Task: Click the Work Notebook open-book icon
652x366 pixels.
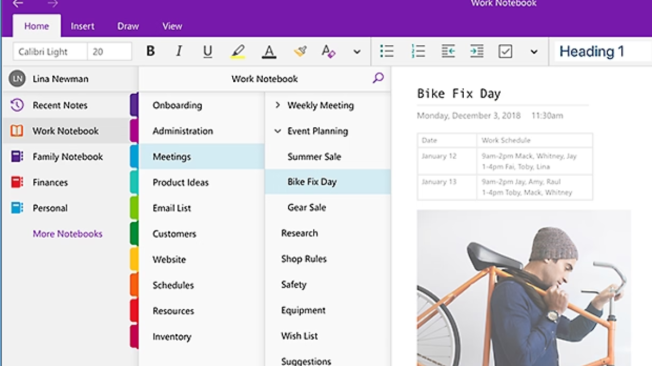Action: click(x=17, y=131)
